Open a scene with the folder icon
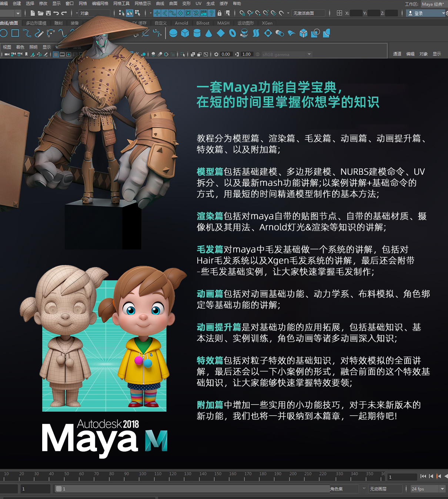The image size is (448, 499). pyautogui.click(x=40, y=13)
